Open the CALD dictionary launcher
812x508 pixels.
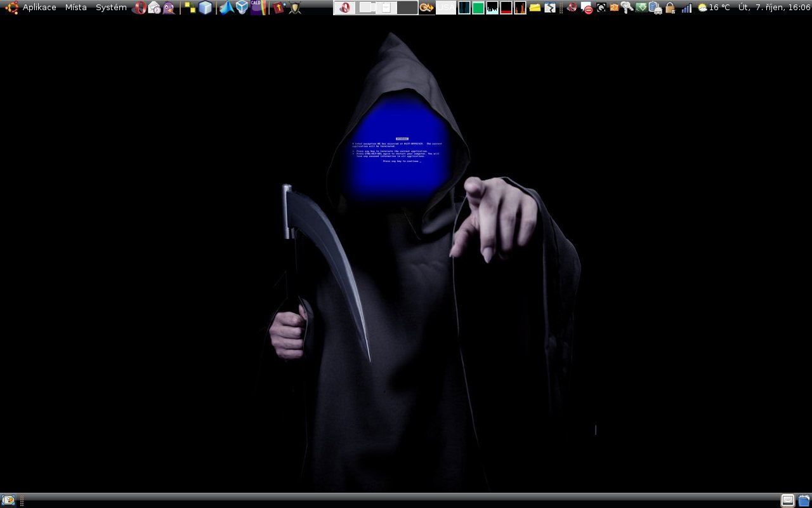point(257,8)
